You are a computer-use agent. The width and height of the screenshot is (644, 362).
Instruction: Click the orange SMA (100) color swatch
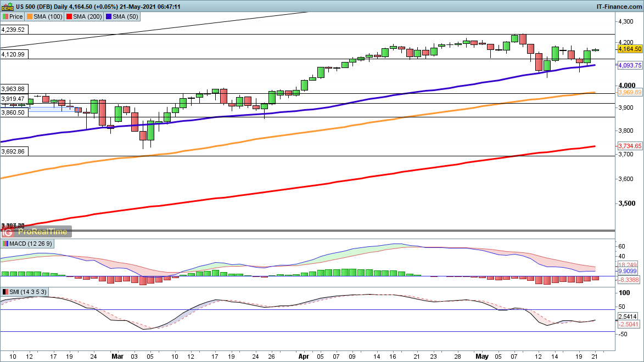pos(31,16)
